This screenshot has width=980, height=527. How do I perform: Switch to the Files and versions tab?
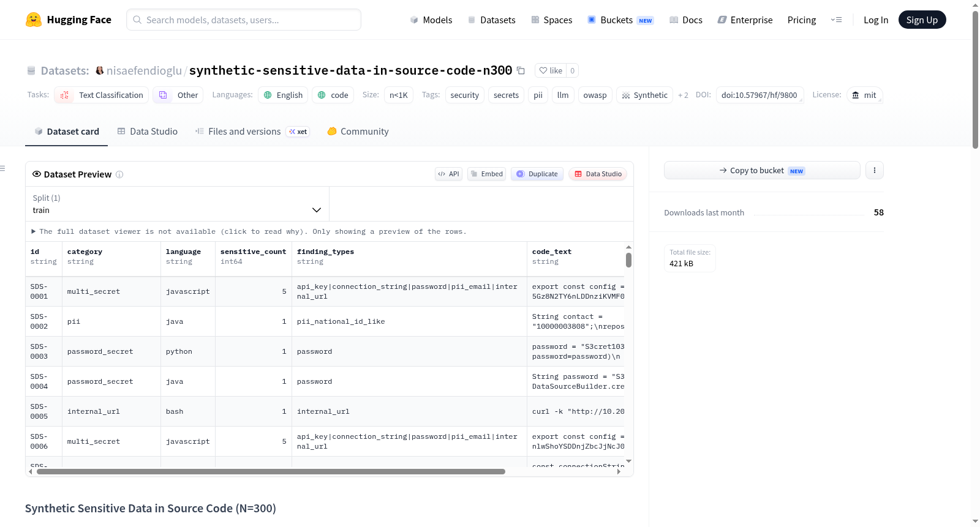[252, 131]
